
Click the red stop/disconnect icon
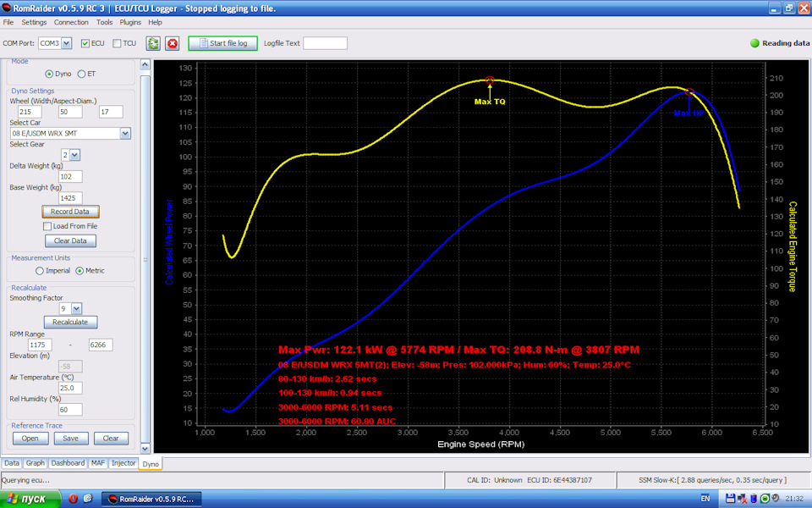coord(173,43)
